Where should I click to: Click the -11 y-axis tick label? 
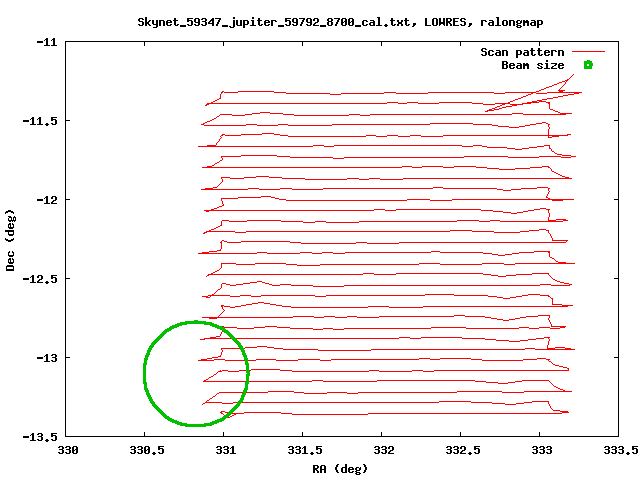[47, 42]
